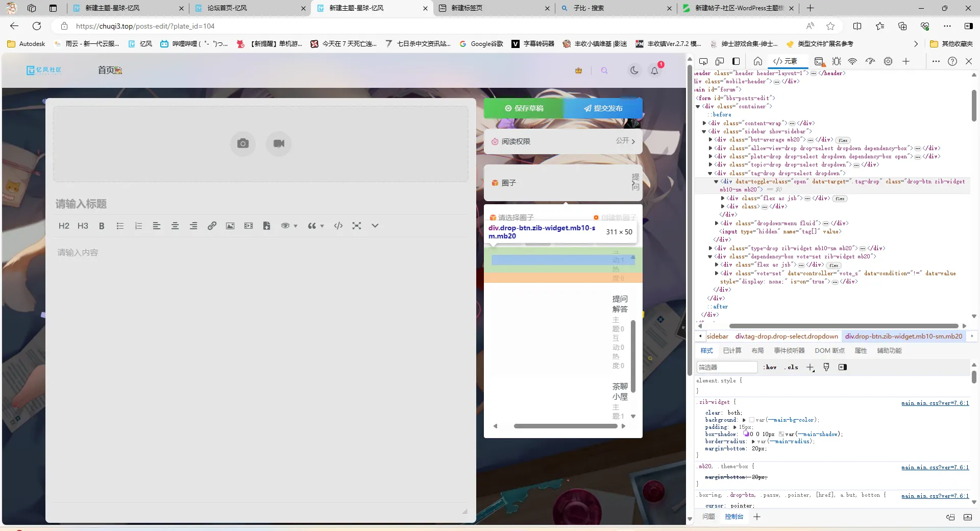This screenshot has height=531, width=980.
Task: Insert image via editor toolbar
Action: [230, 226]
